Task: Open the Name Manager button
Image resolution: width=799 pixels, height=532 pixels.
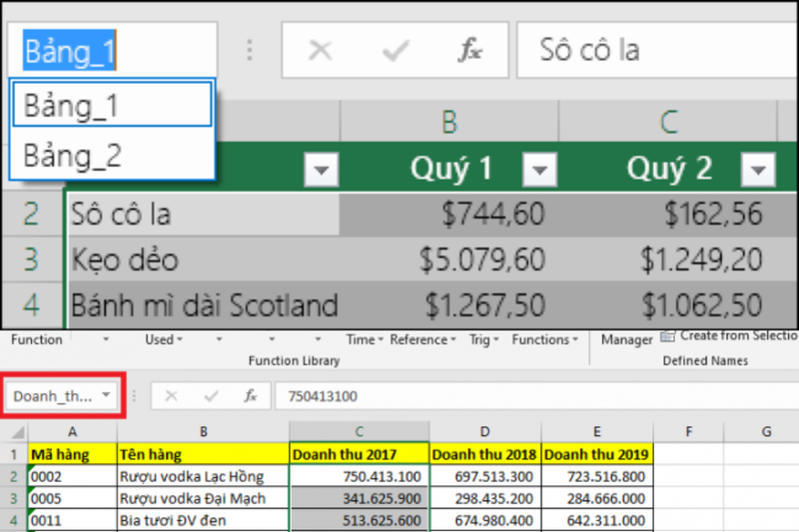Action: click(626, 339)
